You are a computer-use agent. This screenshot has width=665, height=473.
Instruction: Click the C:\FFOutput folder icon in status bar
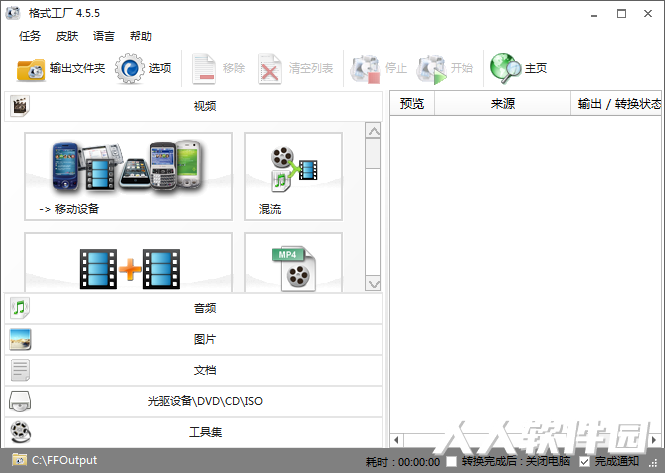click(x=19, y=460)
